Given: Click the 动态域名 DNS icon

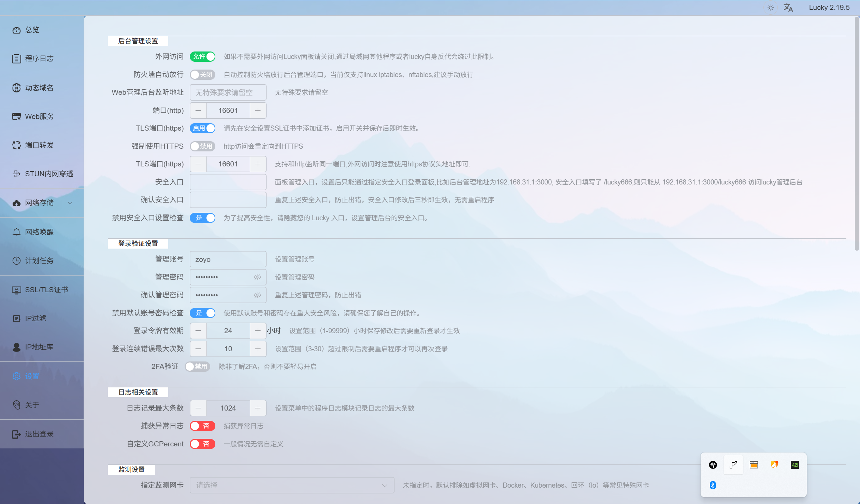Looking at the screenshot, I should [x=16, y=88].
